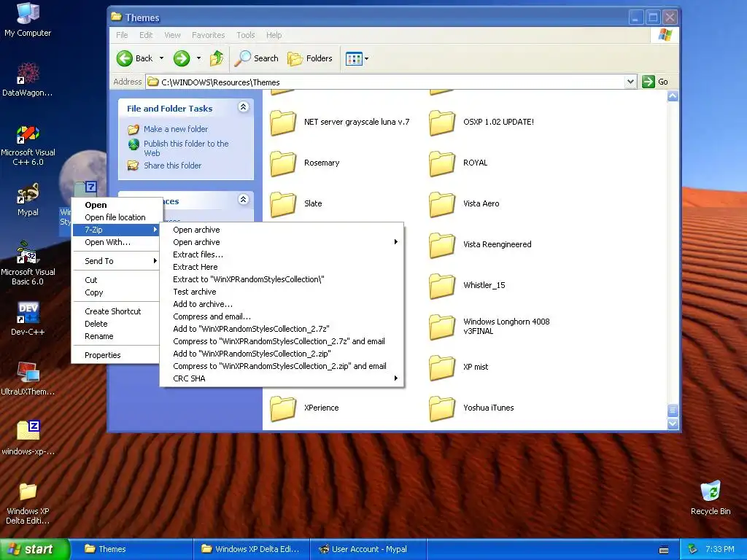
Task: Click the scrollbar up arrow in Themes window
Action: [673, 96]
